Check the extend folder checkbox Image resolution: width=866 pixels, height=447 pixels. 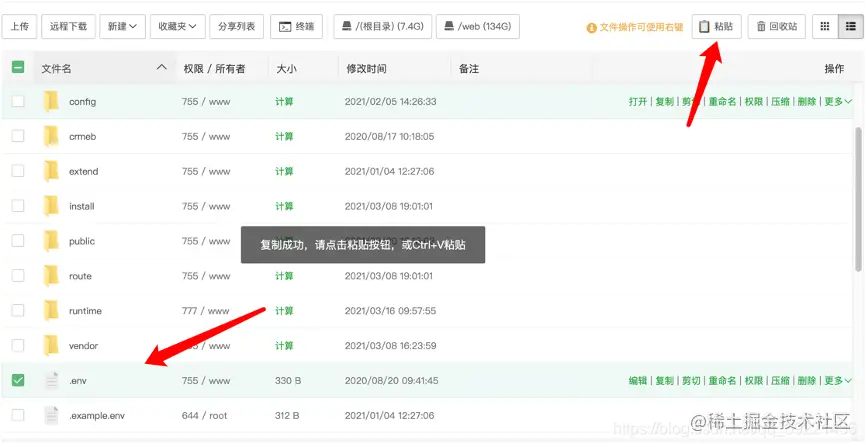pyautogui.click(x=18, y=171)
